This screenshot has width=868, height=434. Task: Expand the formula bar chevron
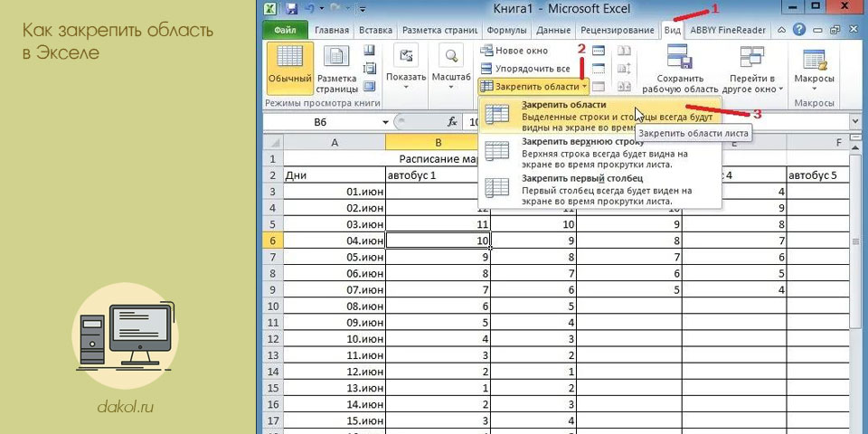[855, 122]
